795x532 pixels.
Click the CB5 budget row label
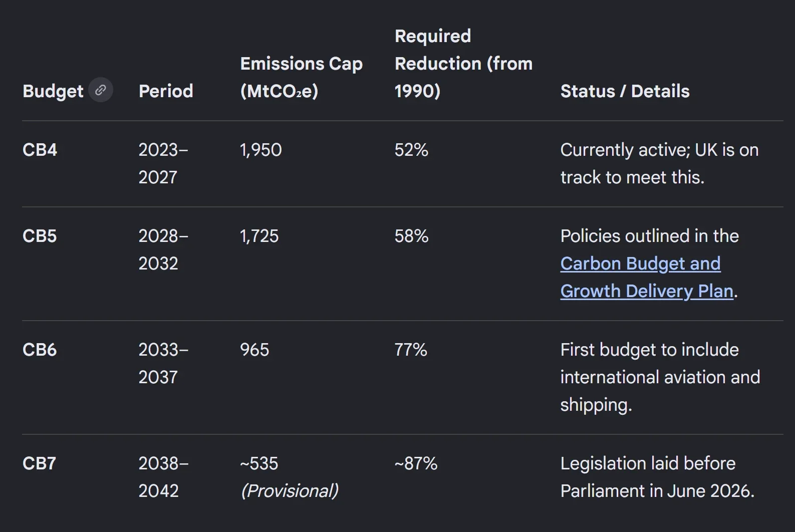[x=40, y=236]
